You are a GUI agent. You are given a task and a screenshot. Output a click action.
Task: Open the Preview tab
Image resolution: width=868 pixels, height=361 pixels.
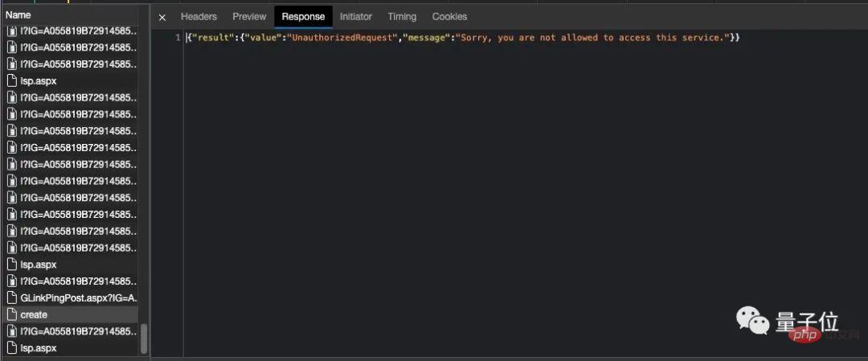[249, 17]
